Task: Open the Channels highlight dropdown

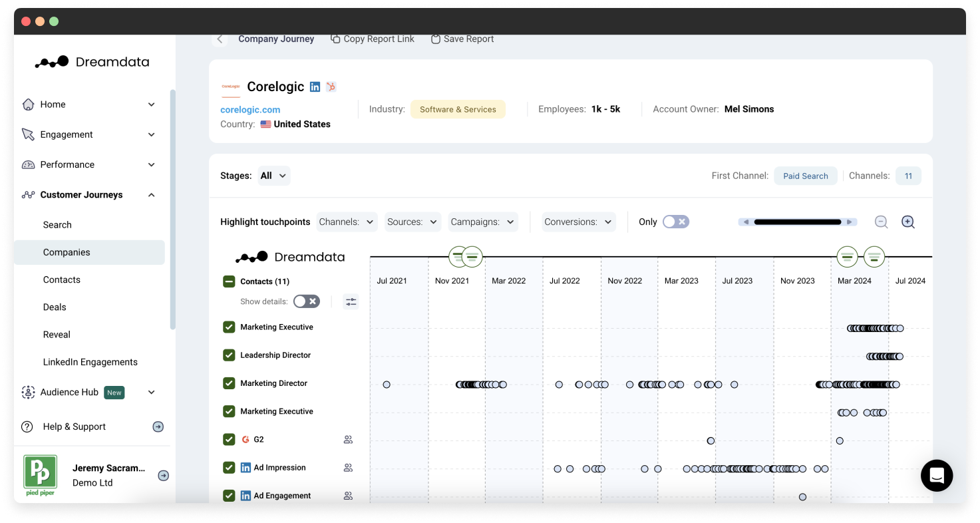Action: (347, 222)
